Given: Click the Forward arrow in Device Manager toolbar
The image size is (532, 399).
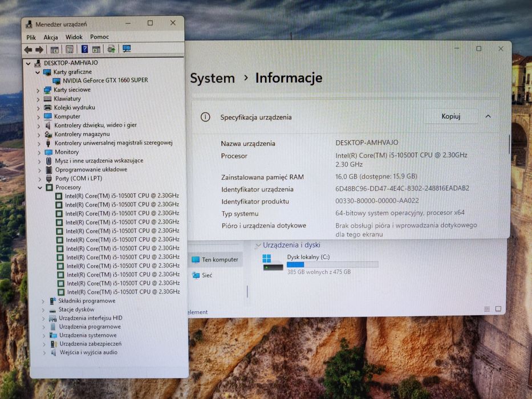Looking at the screenshot, I should (39, 50).
